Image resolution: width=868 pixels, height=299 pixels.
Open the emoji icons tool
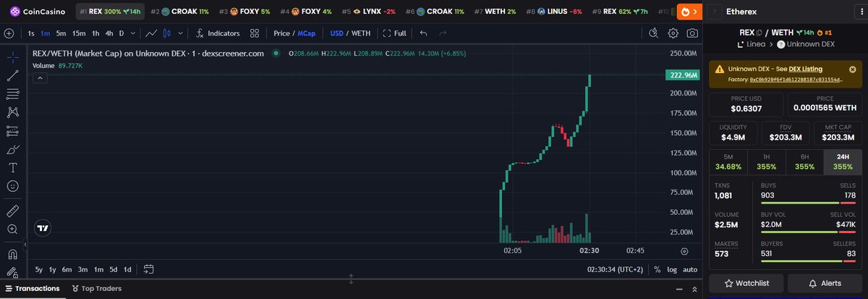(x=12, y=187)
